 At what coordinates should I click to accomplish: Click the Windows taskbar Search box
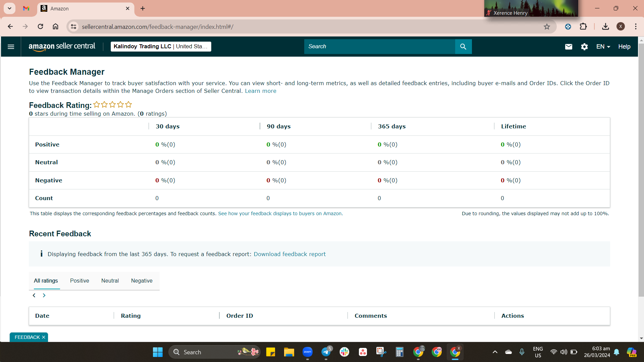(215, 352)
